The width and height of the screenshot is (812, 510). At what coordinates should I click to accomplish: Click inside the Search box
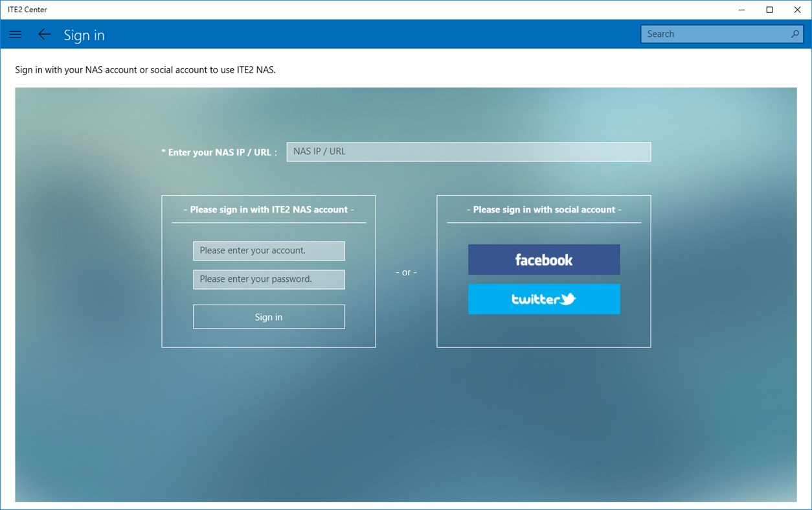click(712, 34)
